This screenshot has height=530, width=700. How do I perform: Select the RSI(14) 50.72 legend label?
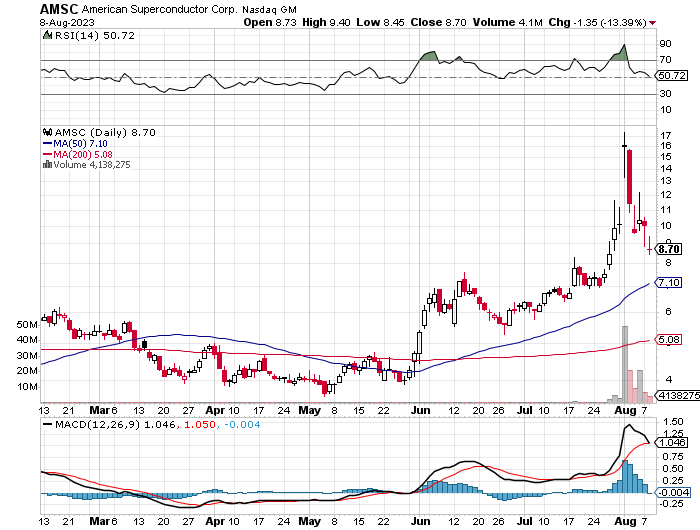tap(94, 36)
